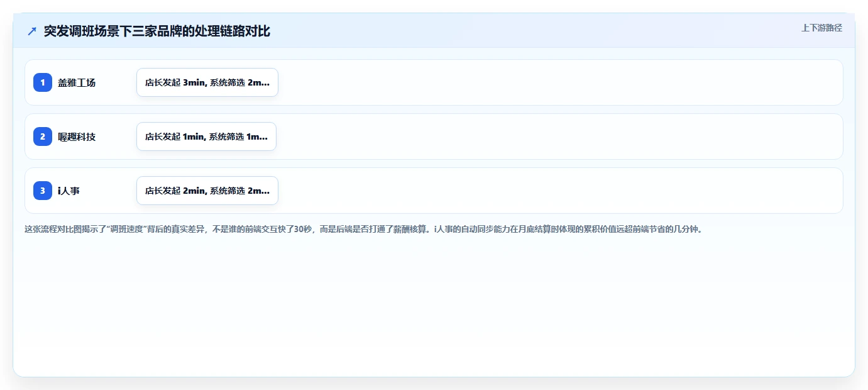Click the title 突发调班场景下三家品牌的处理链路对比

(157, 31)
